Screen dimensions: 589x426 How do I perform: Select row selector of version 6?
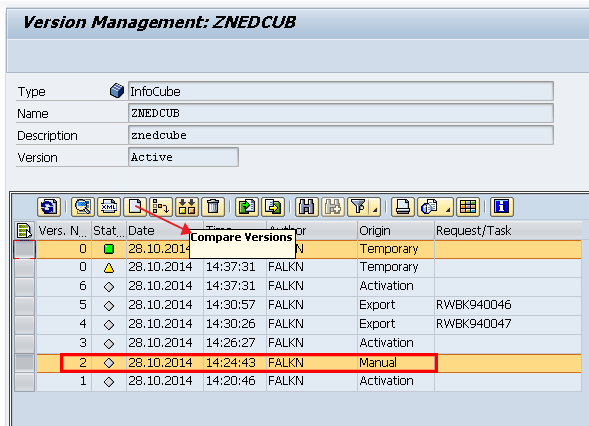[25, 287]
